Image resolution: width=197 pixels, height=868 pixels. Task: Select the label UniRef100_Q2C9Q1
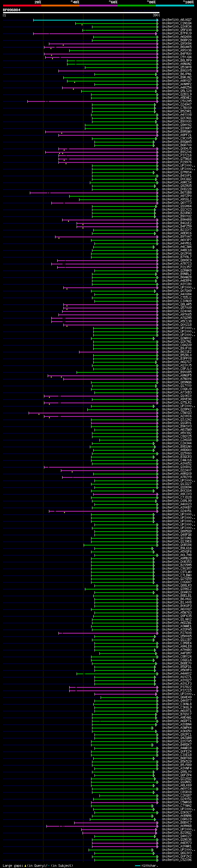(177, 118)
